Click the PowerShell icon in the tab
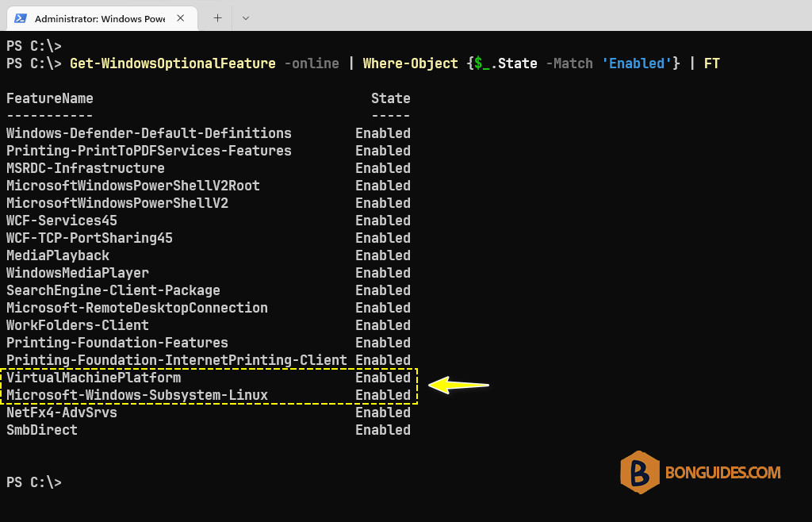This screenshot has height=522, width=812. coord(20,18)
